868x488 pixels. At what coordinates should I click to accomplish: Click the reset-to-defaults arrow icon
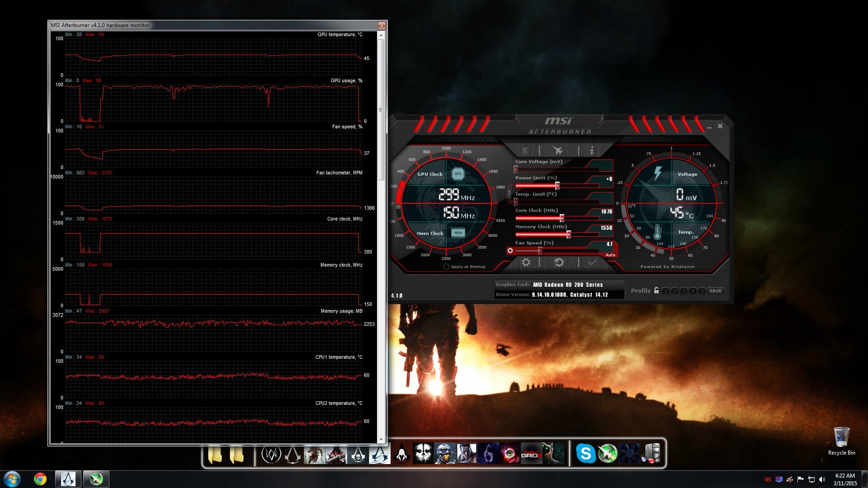tap(559, 263)
